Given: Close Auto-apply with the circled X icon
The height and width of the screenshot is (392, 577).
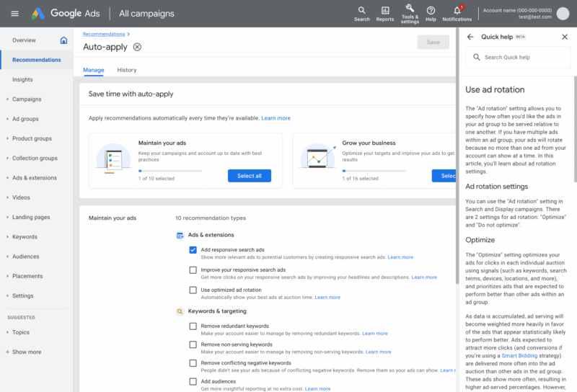Looking at the screenshot, I should pos(137,47).
